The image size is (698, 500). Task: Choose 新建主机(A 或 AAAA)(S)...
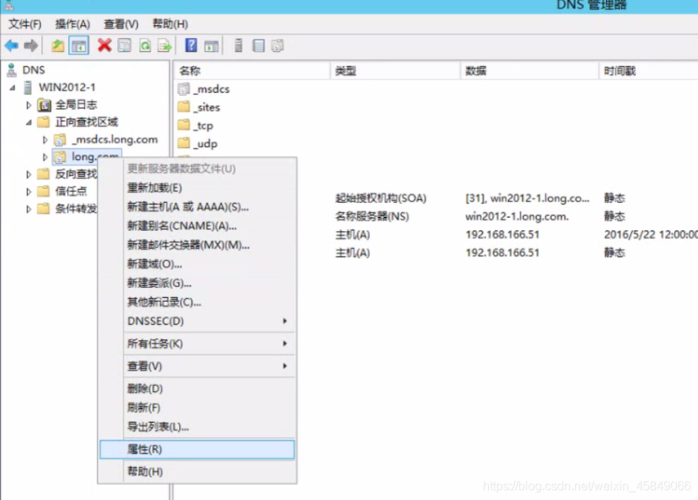198,207
